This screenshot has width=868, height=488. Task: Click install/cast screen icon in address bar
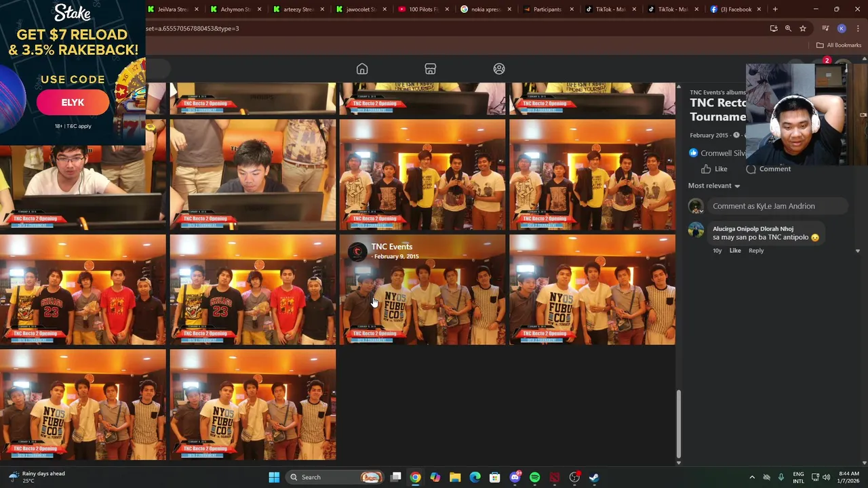click(774, 28)
